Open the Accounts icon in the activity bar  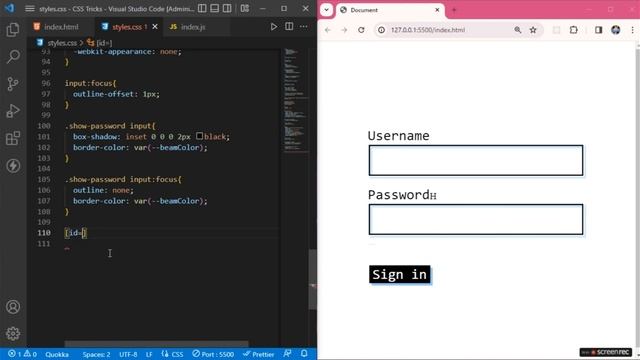pyautogui.click(x=13, y=307)
